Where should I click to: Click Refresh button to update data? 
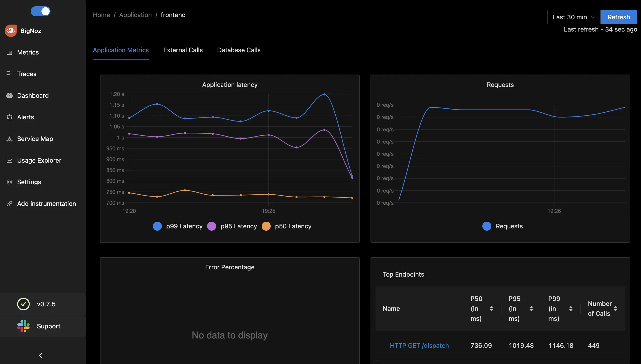618,17
